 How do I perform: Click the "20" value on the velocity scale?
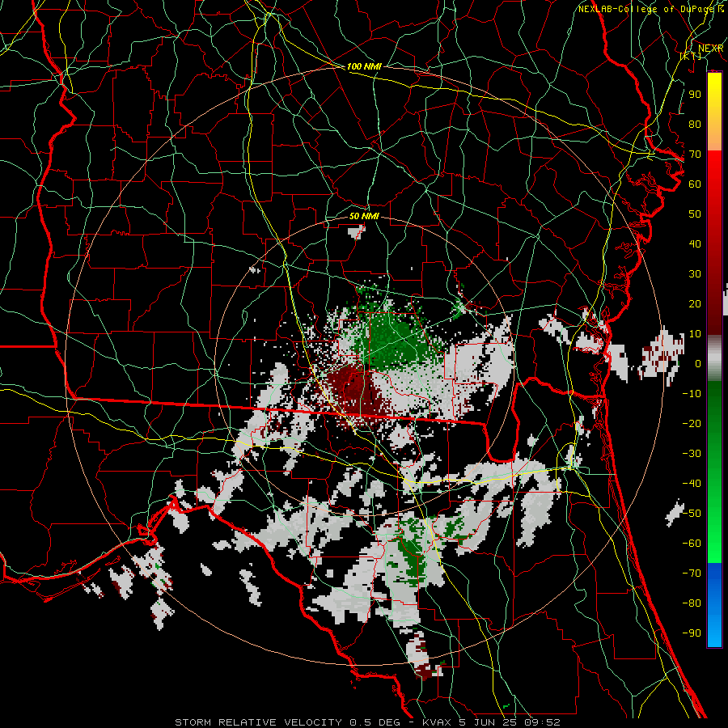pos(695,303)
